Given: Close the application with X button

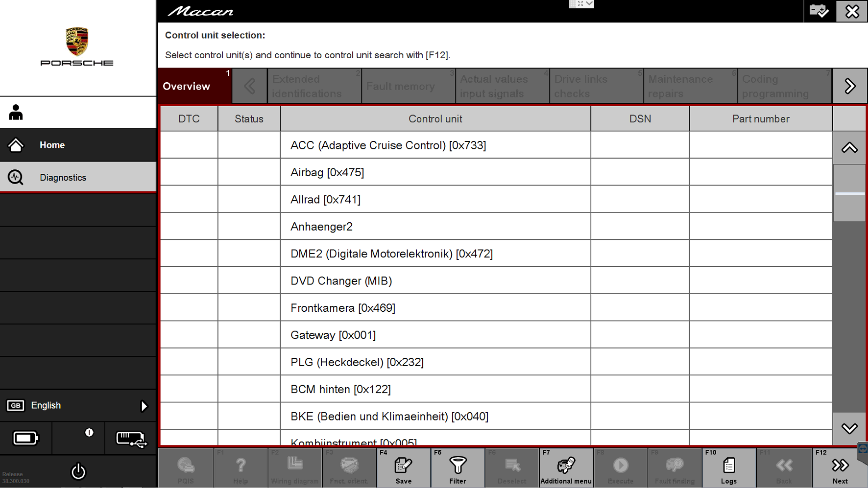Looking at the screenshot, I should click(852, 11).
